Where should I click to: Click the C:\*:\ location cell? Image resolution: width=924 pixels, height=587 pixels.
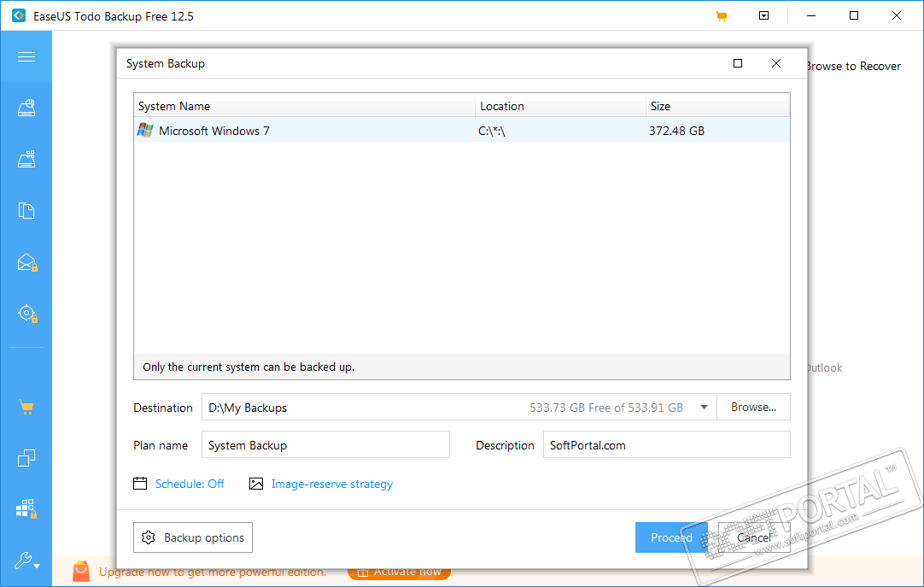pos(492,131)
